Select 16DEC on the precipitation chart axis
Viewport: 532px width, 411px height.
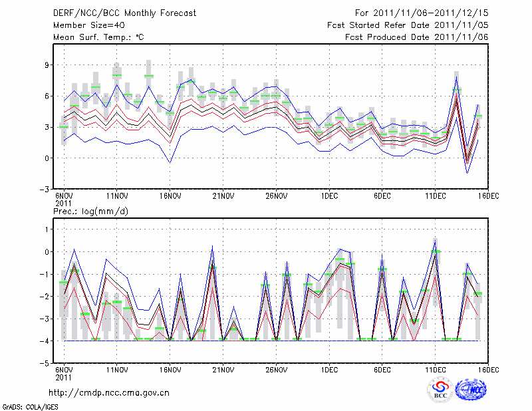click(489, 370)
